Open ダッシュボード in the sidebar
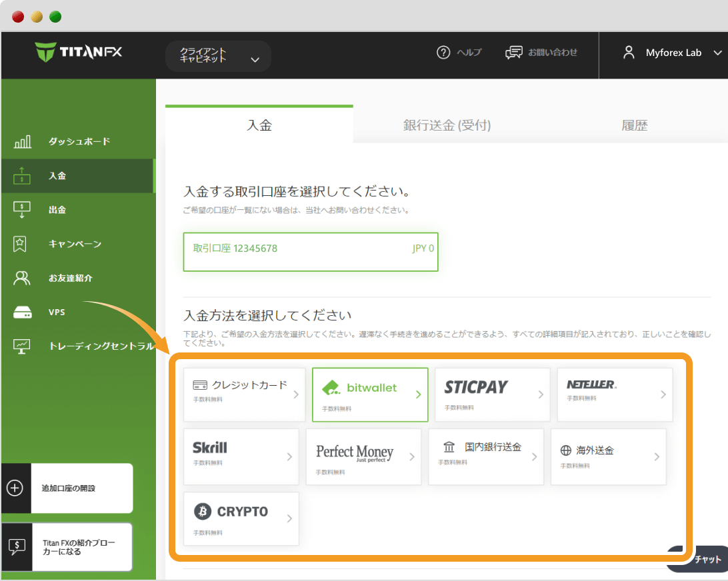The image size is (728, 581). 79,141
